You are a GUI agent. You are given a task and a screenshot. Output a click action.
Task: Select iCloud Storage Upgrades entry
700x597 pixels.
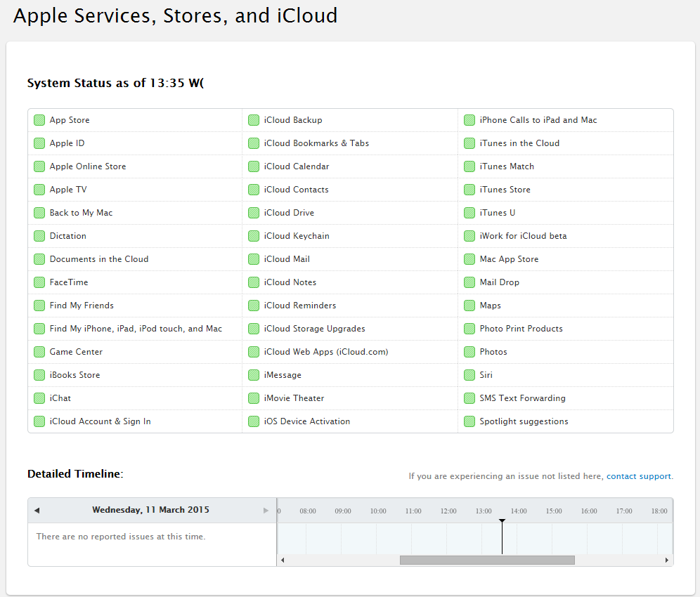(350, 329)
